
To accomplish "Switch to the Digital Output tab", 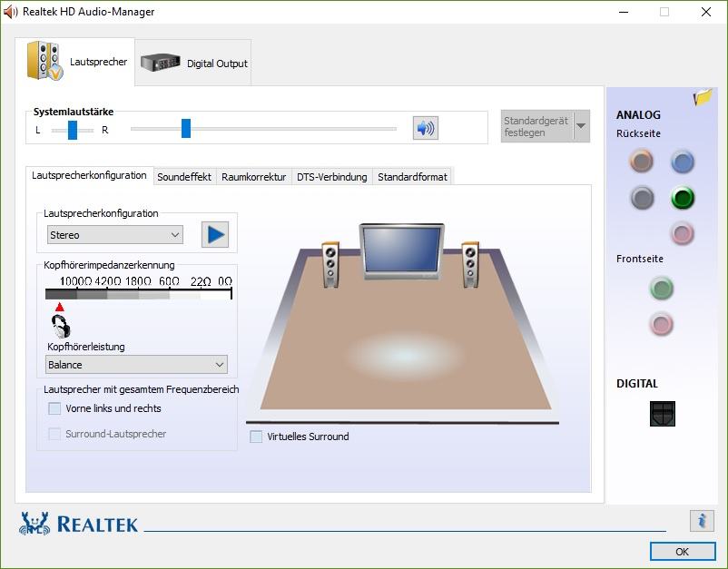I will [x=193, y=64].
